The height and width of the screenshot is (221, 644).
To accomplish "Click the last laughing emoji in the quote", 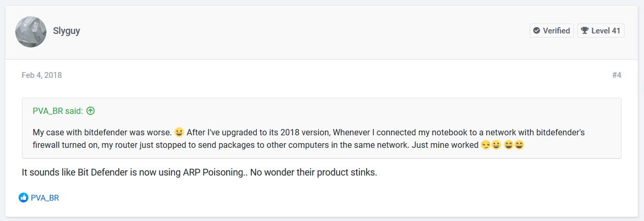I will [519, 145].
